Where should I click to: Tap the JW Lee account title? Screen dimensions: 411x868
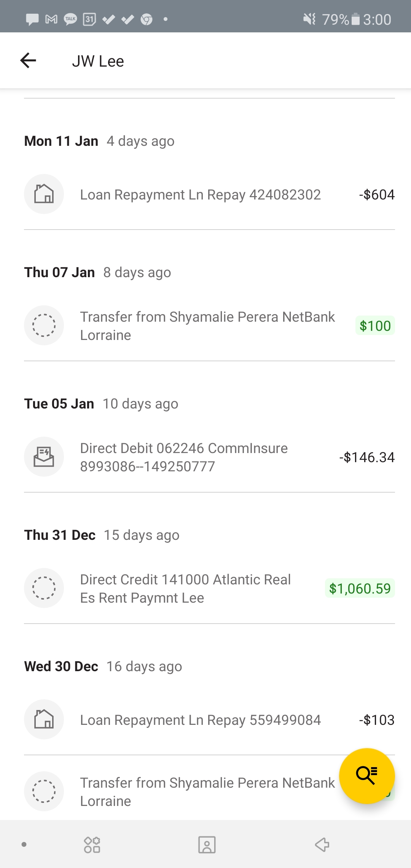pyautogui.click(x=98, y=61)
